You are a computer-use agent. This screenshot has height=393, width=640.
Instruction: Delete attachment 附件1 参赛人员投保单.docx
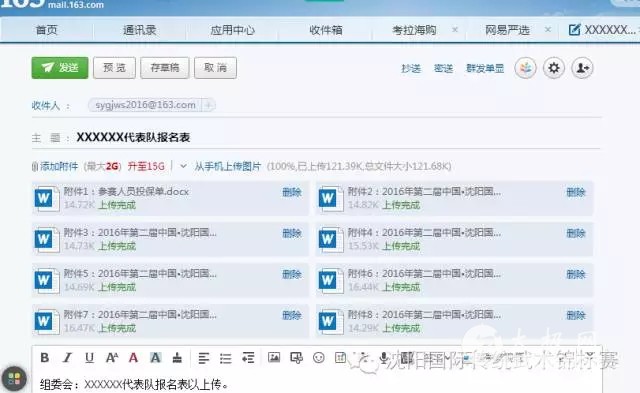[291, 192]
